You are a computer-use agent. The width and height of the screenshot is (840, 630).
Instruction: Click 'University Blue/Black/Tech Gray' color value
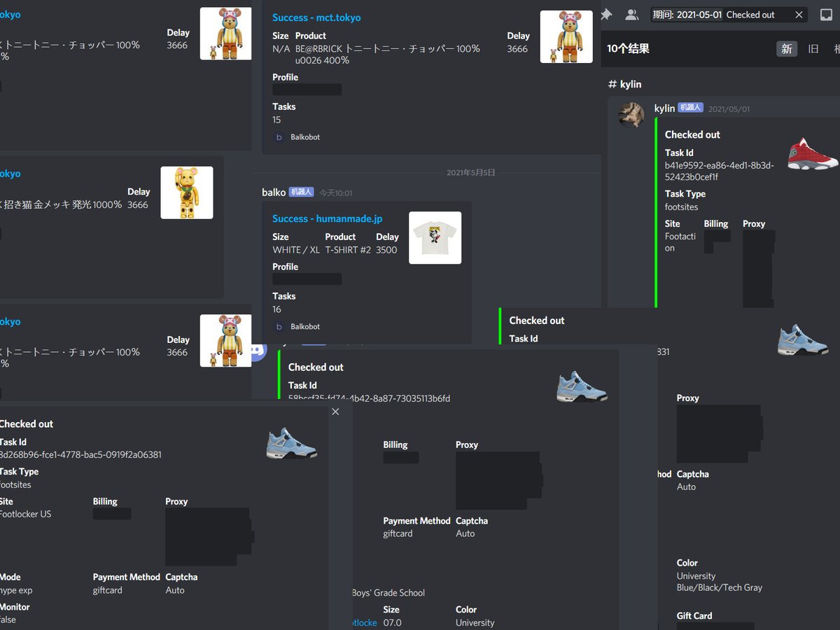pyautogui.click(x=720, y=582)
